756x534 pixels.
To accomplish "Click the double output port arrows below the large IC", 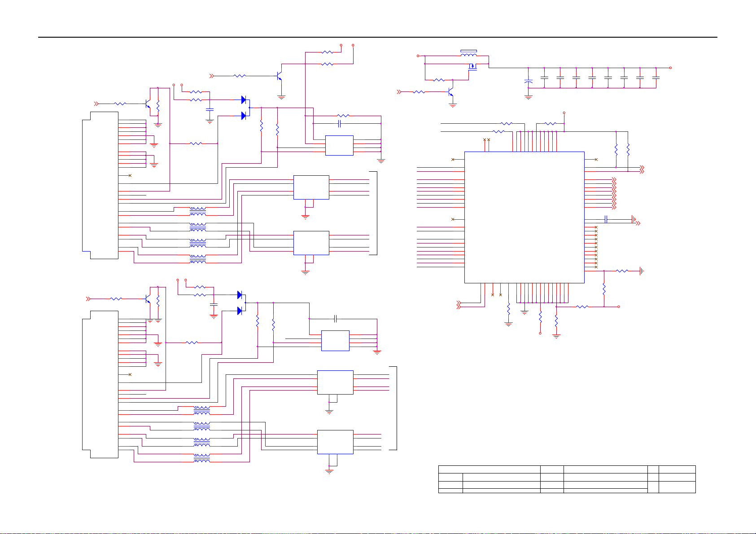I will tap(459, 304).
